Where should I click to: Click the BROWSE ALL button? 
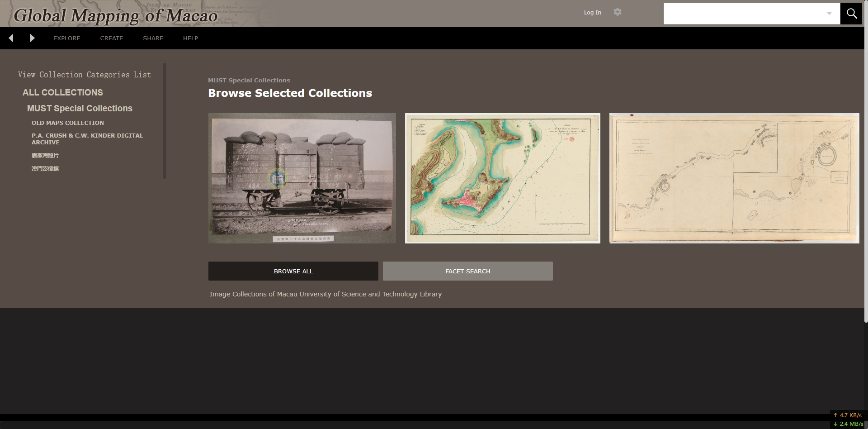(293, 271)
